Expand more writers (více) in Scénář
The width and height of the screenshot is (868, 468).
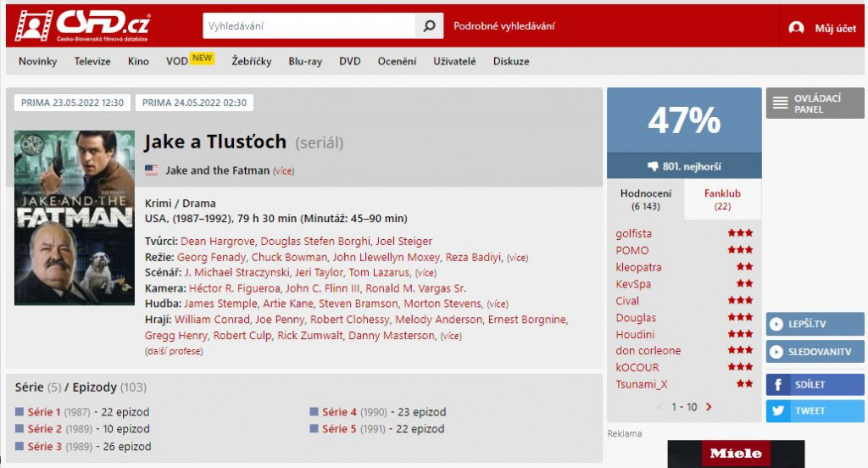pos(426,273)
